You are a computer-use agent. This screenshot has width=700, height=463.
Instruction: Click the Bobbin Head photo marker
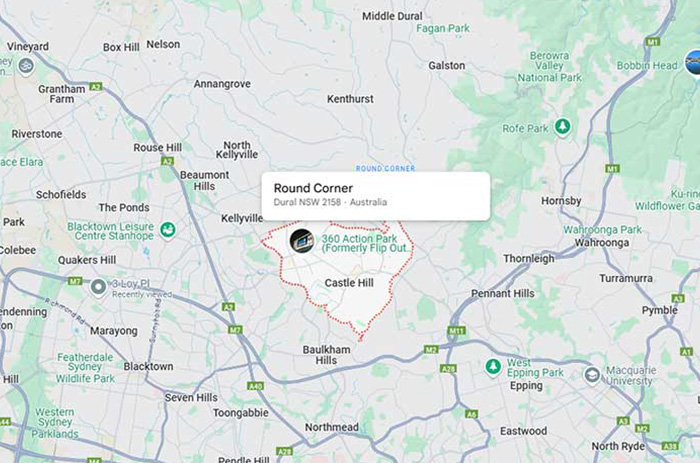pyautogui.click(x=694, y=63)
